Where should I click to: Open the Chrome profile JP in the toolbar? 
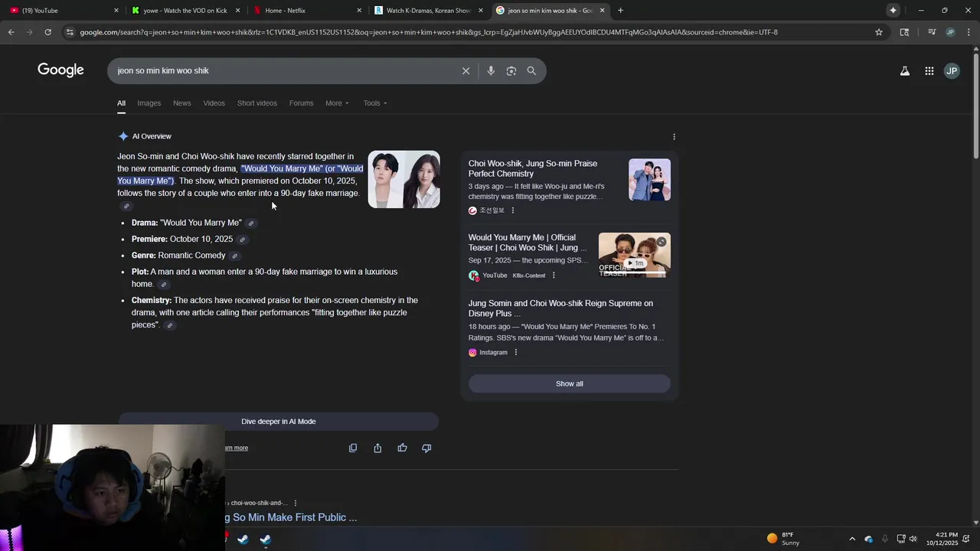(x=950, y=32)
